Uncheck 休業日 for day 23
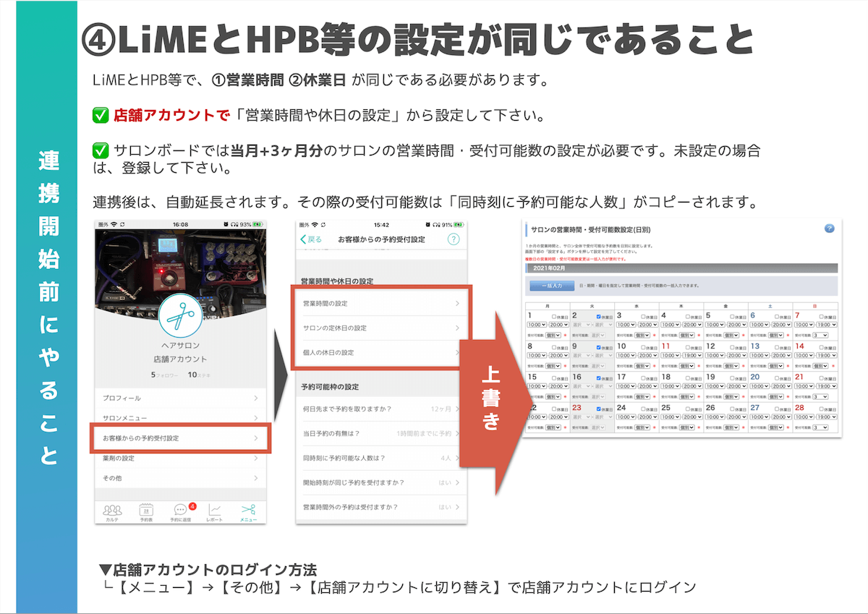This screenshot has width=868, height=614. tap(599, 409)
